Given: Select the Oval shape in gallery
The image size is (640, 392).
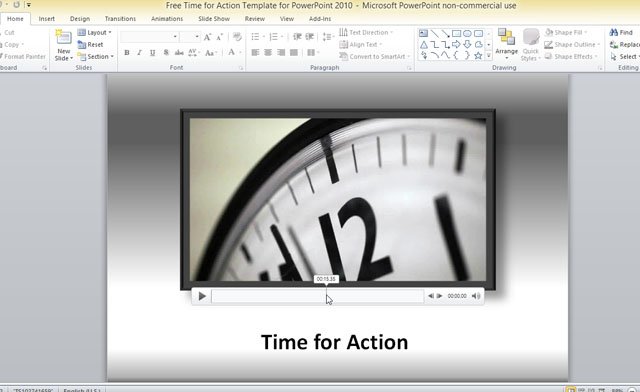Looking at the screenshot, I should [x=467, y=33].
